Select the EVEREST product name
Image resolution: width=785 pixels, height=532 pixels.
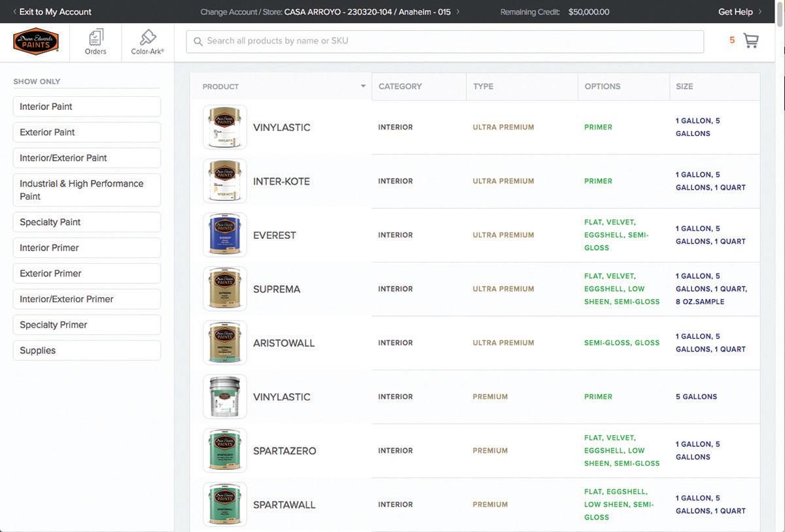click(275, 235)
